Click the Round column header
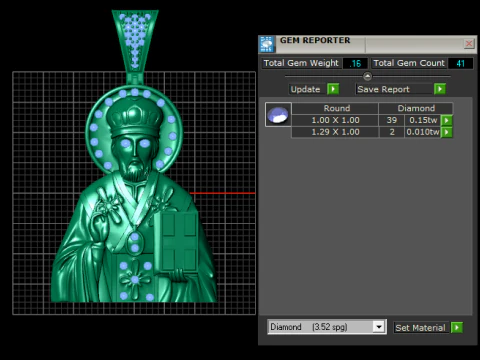 335,108
